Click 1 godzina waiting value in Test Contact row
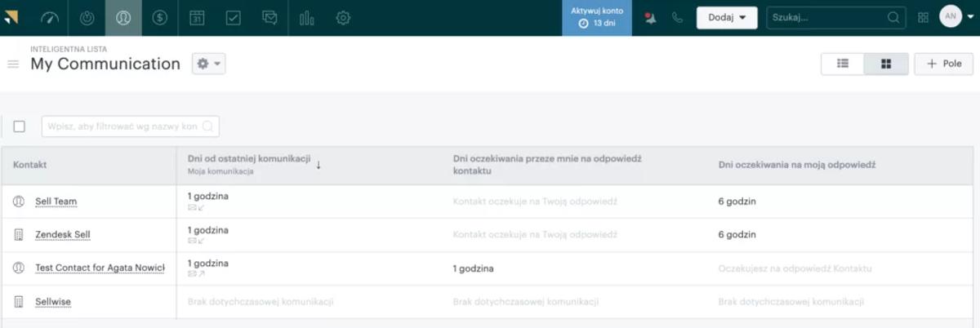980x328 pixels. pyautogui.click(x=474, y=268)
